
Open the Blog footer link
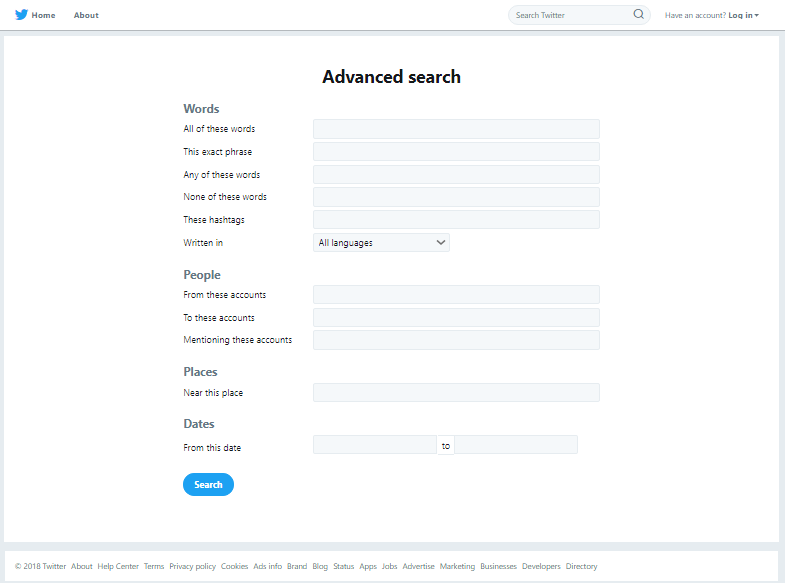pyautogui.click(x=320, y=566)
